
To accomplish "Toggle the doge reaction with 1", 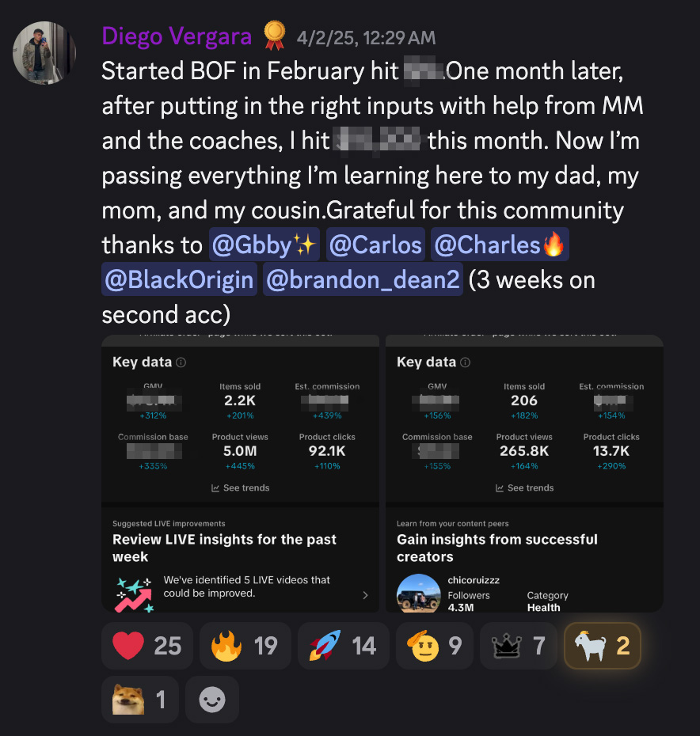I will pyautogui.click(x=139, y=700).
